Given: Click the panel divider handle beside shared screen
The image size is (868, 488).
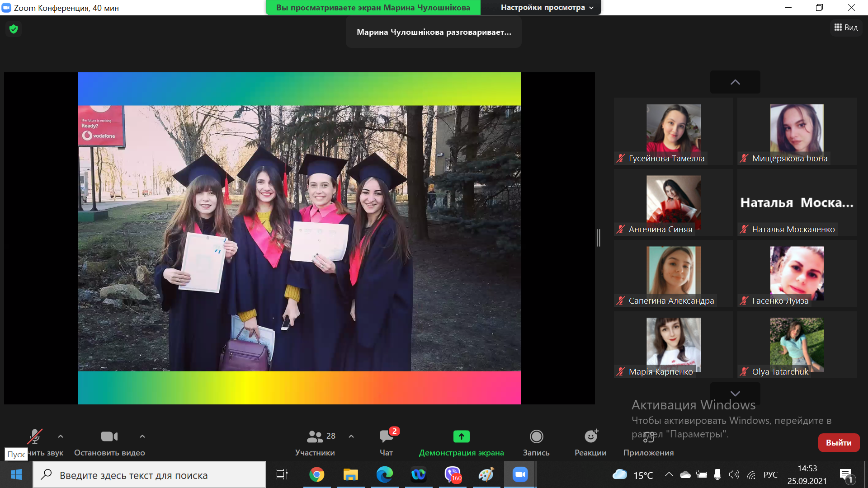Looking at the screenshot, I should click(599, 238).
